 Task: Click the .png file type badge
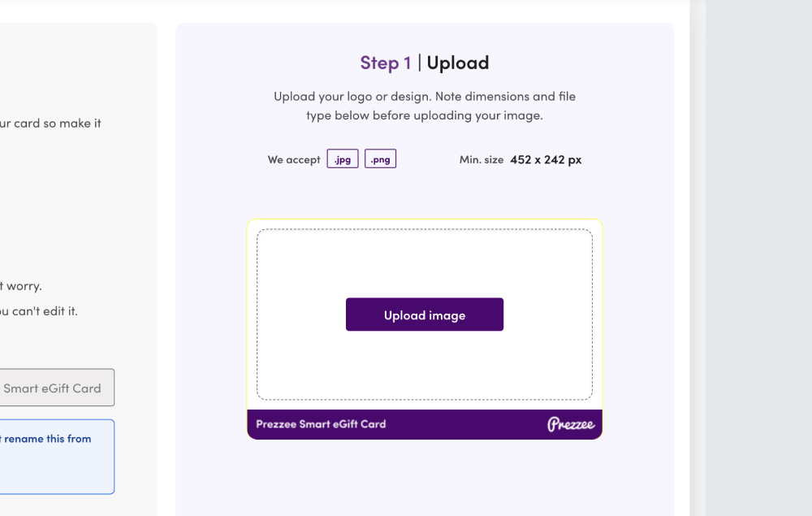pos(380,158)
